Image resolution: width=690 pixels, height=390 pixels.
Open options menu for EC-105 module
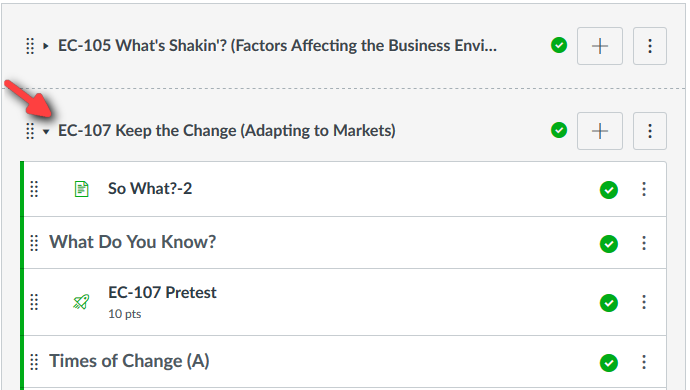coord(650,46)
